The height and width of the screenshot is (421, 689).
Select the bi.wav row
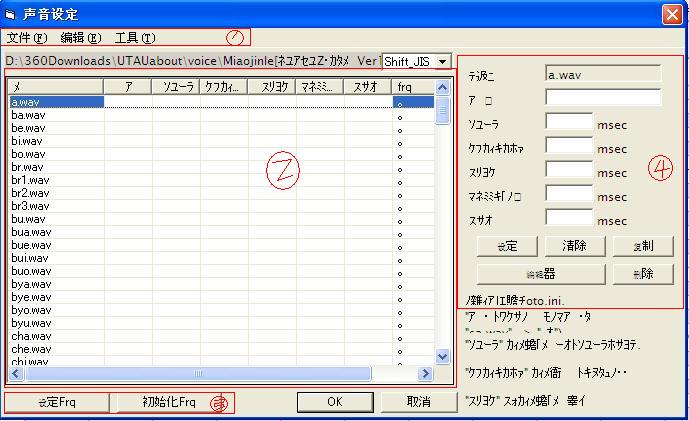[222, 142]
